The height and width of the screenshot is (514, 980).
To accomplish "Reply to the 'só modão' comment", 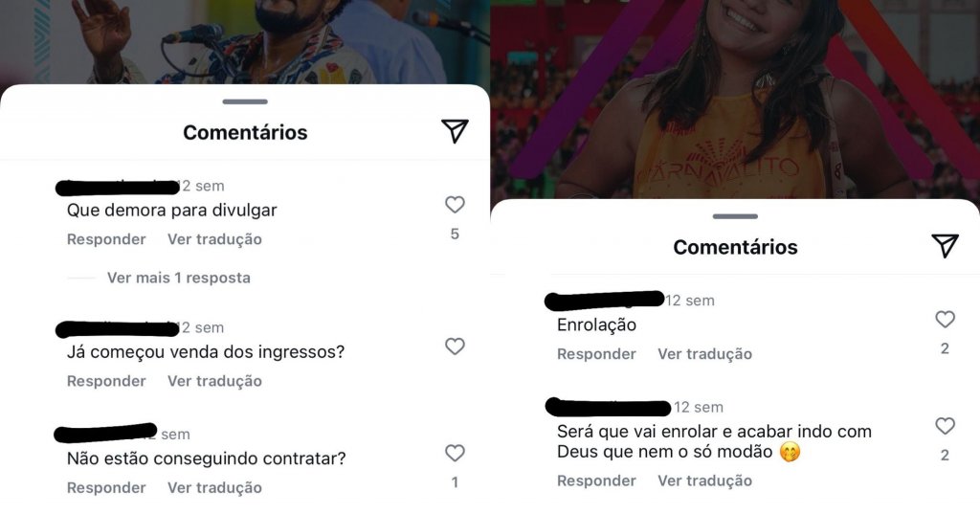I will pos(596,480).
